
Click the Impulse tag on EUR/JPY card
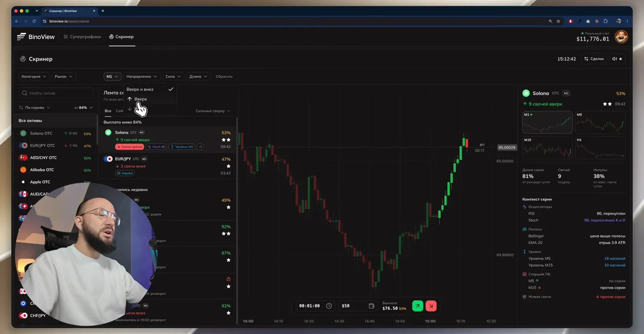(x=125, y=173)
